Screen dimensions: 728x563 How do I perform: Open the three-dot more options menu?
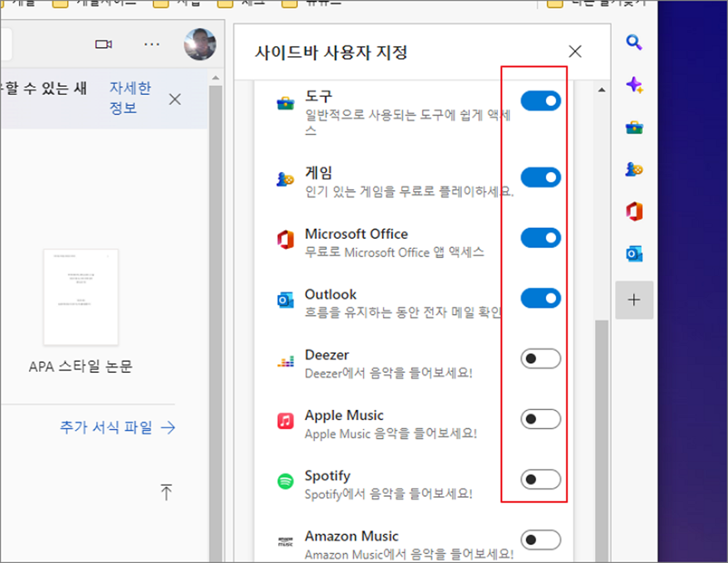point(151,44)
